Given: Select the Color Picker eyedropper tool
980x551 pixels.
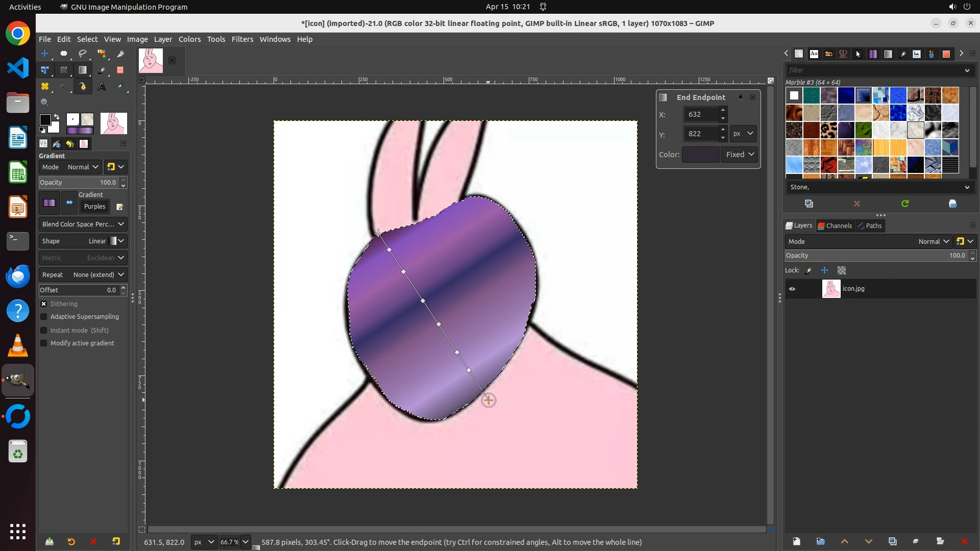Looking at the screenshot, I should (x=120, y=87).
